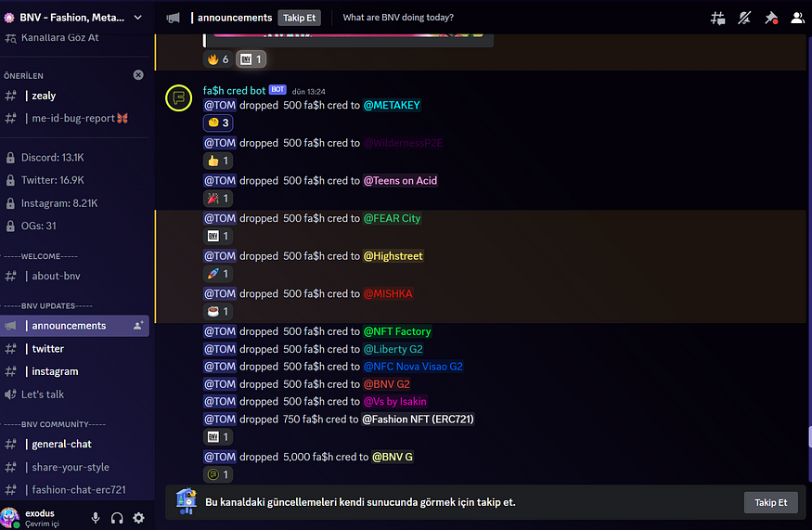Open the general-chat channel
Image resolution: width=812 pixels, height=530 pixels.
coord(74,444)
